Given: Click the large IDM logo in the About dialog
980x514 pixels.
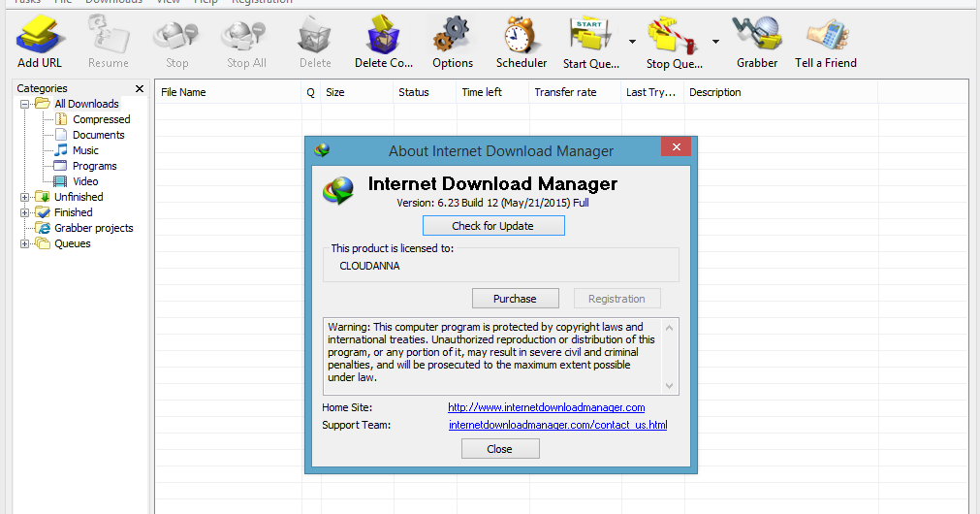Looking at the screenshot, I should coord(338,191).
